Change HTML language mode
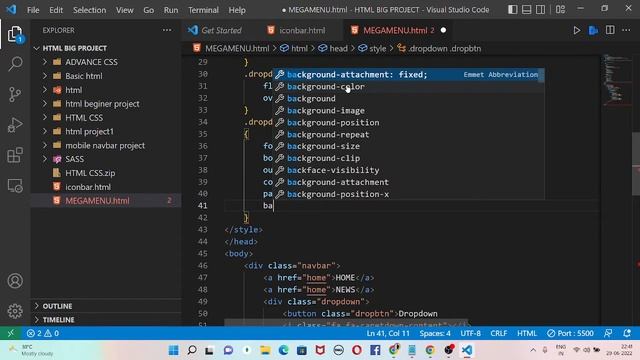Image resolution: width=640 pixels, height=360 pixels. [x=527, y=333]
